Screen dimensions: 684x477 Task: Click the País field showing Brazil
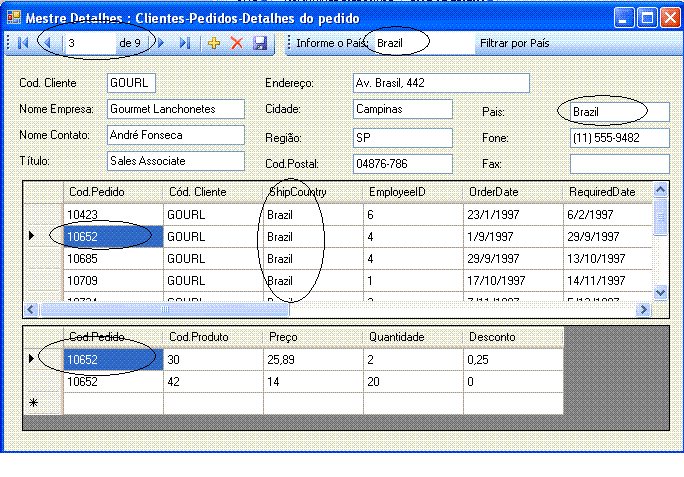click(619, 112)
